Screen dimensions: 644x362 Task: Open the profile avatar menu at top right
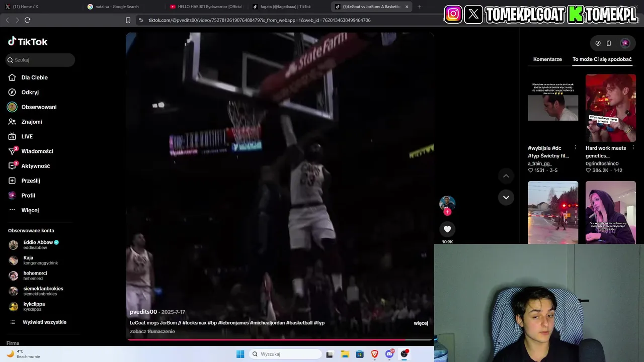click(625, 43)
